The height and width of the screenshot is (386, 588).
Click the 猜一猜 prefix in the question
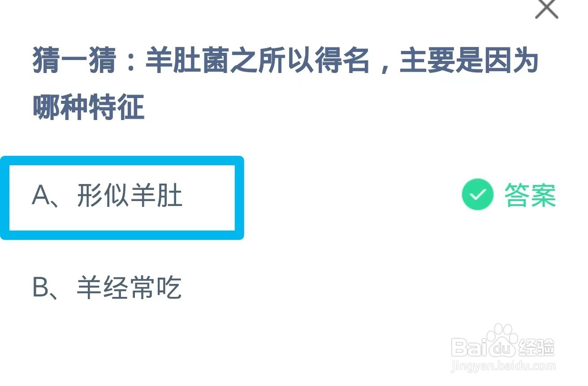pyautogui.click(x=74, y=62)
